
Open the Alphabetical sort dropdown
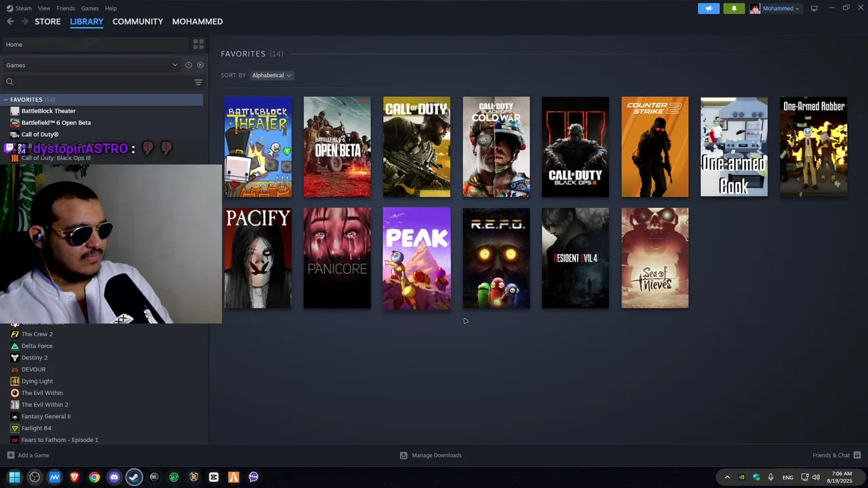pos(272,75)
